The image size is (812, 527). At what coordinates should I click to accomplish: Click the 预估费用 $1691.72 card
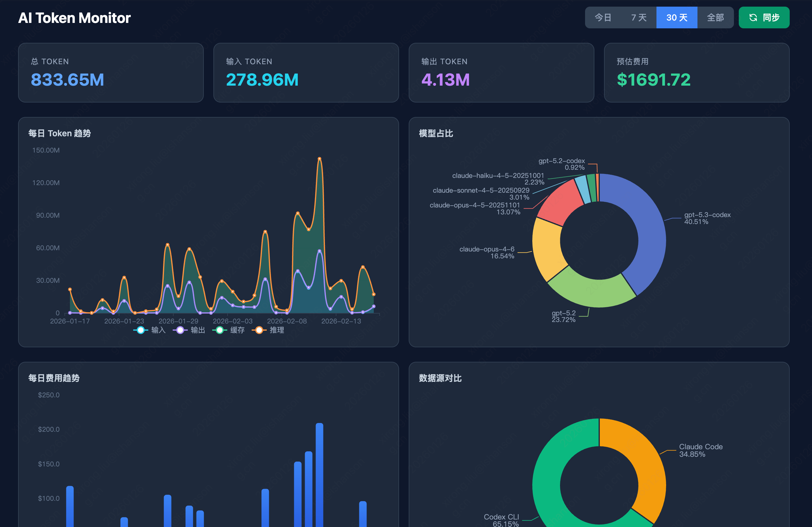pos(696,73)
